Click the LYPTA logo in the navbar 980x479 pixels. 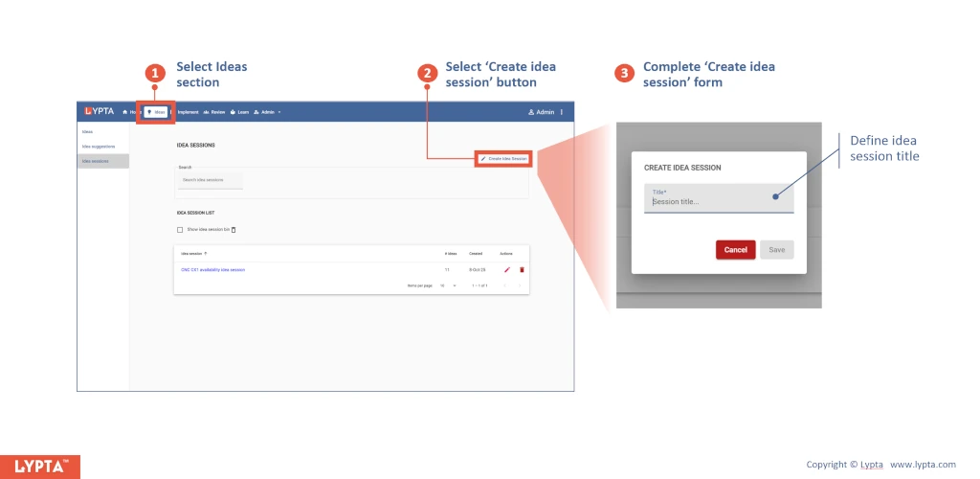100,111
